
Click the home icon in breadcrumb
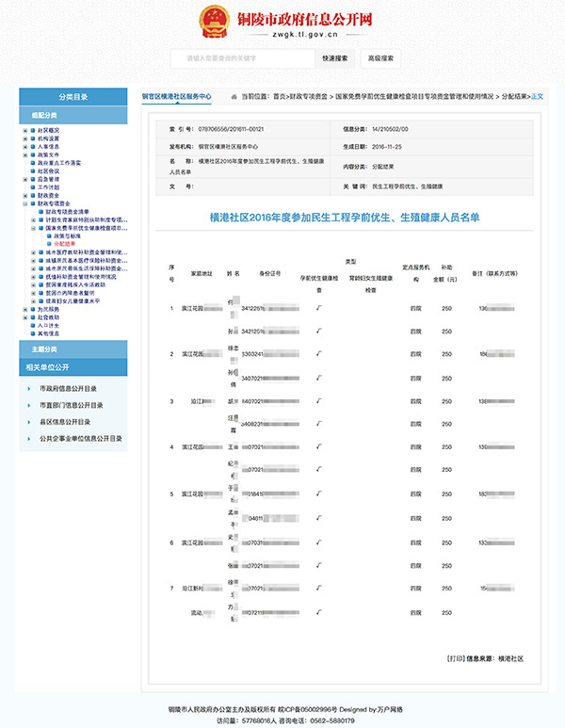coord(234,97)
